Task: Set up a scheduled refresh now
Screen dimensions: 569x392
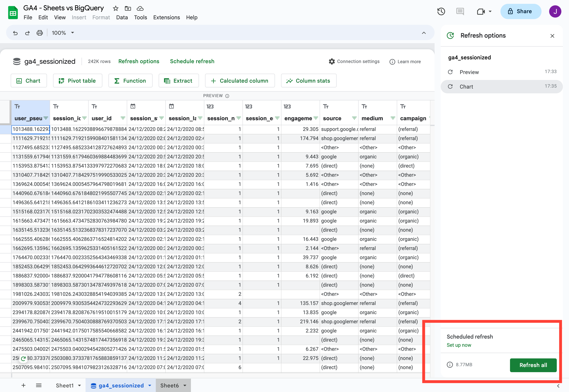Action: (x=459, y=345)
